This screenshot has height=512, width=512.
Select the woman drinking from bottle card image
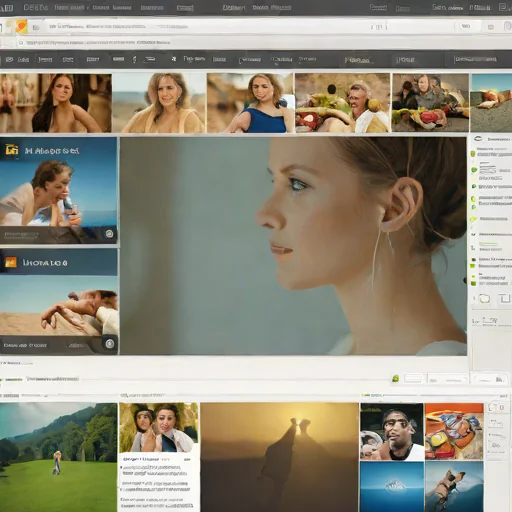click(58, 194)
